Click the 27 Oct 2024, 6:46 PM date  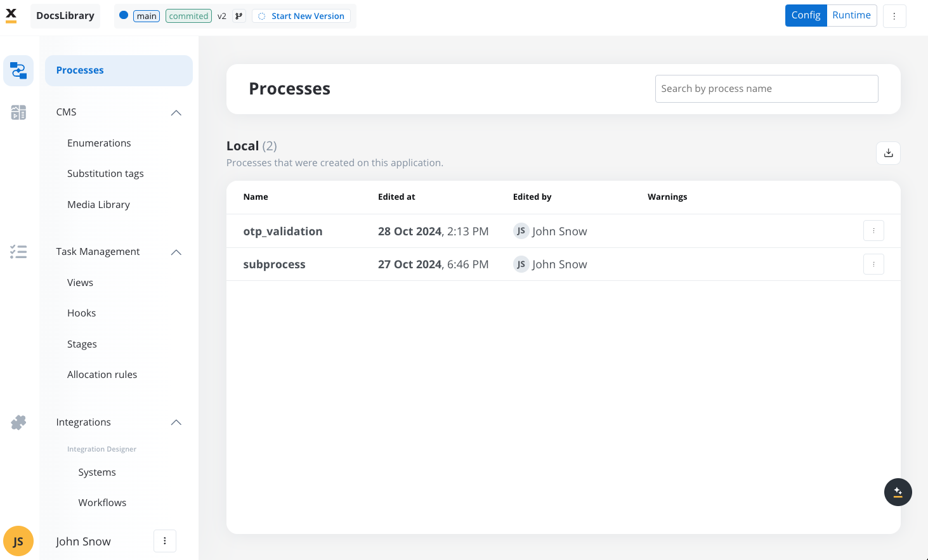[x=433, y=264]
